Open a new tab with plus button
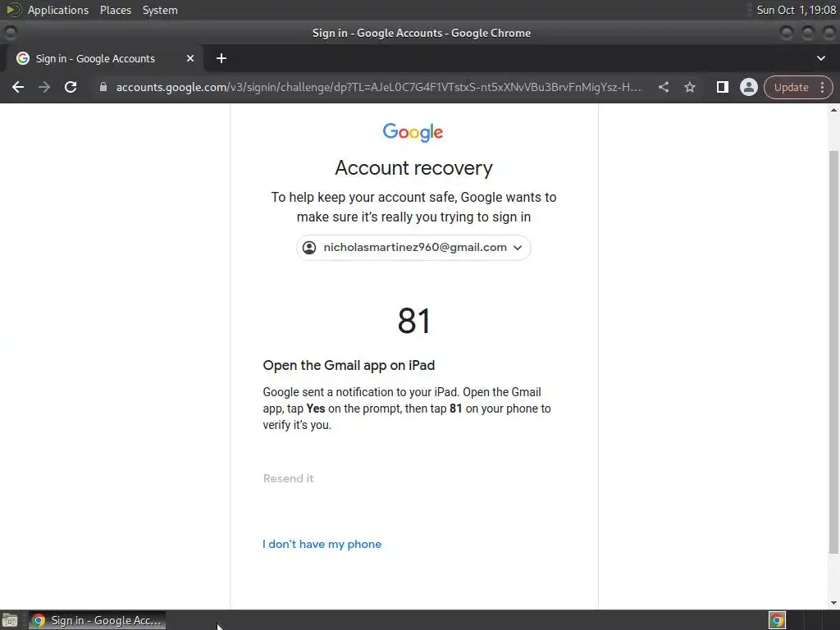 point(221,58)
